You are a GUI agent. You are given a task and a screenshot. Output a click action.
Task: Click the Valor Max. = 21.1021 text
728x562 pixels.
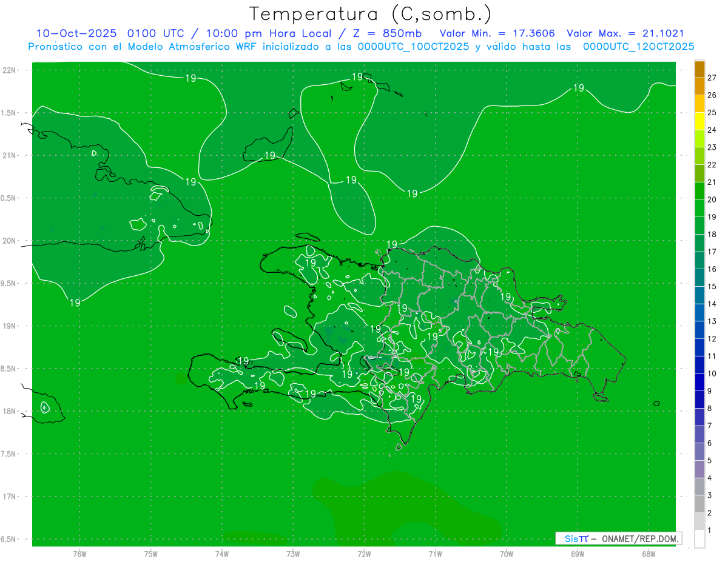click(x=625, y=33)
